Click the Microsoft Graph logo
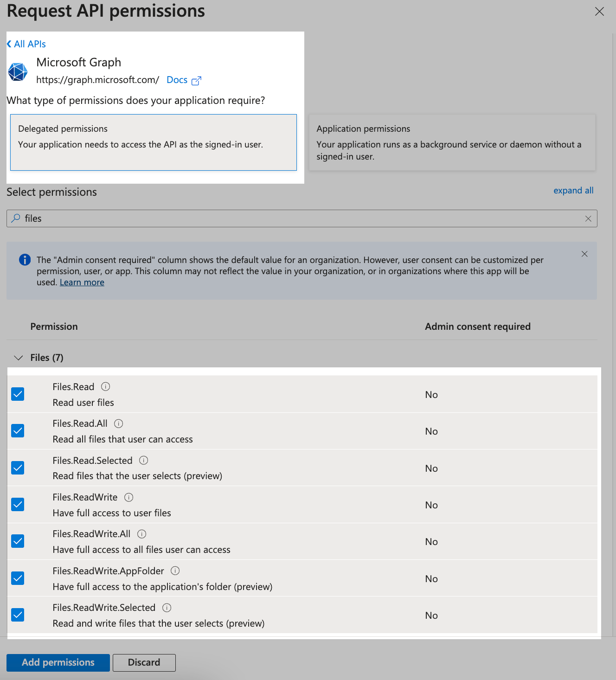616x680 pixels. pos(18,71)
